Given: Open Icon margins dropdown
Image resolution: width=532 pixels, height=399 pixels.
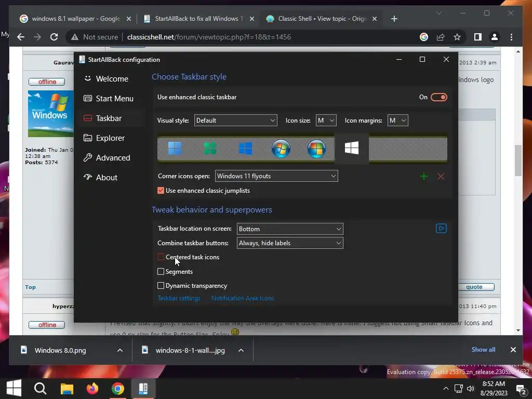Looking at the screenshot, I should tap(397, 121).
